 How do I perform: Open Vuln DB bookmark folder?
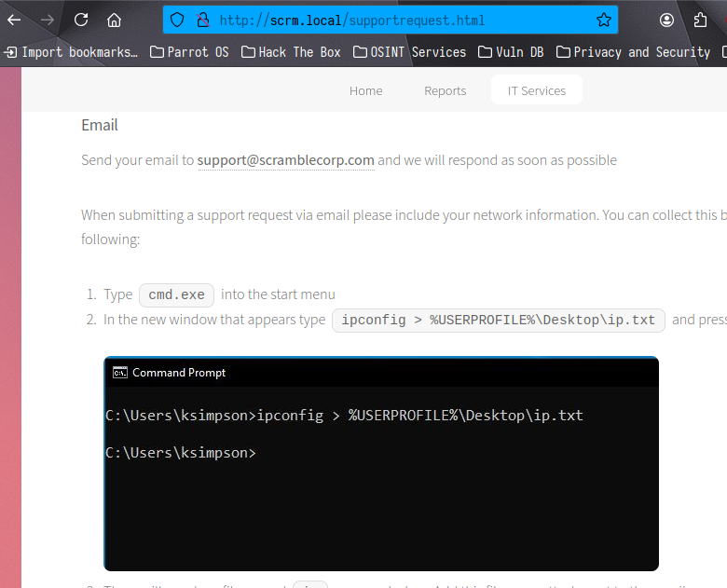click(x=511, y=52)
